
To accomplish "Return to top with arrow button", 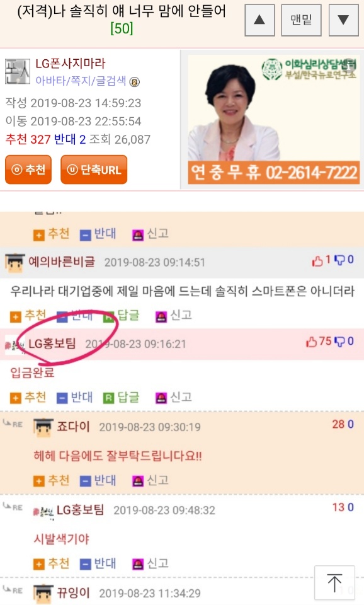I will pos(334,582).
